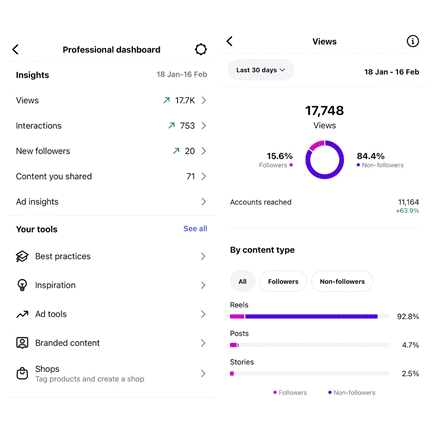Click the Accounts reached label
The width and height of the screenshot is (435, 435).
tap(261, 202)
